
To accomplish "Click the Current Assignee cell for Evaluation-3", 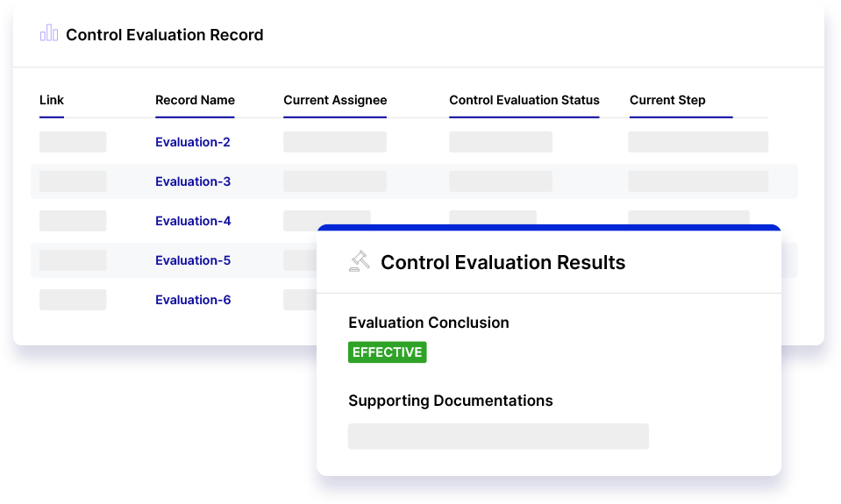I will pos(335,181).
